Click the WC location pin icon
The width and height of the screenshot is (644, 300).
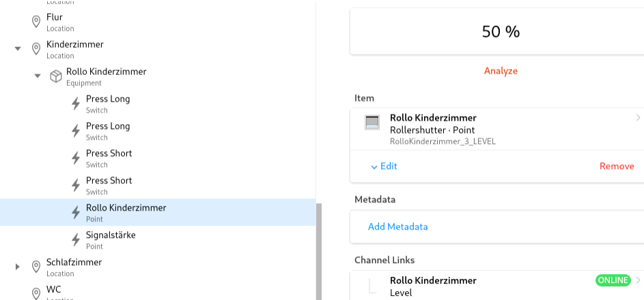coord(36,293)
